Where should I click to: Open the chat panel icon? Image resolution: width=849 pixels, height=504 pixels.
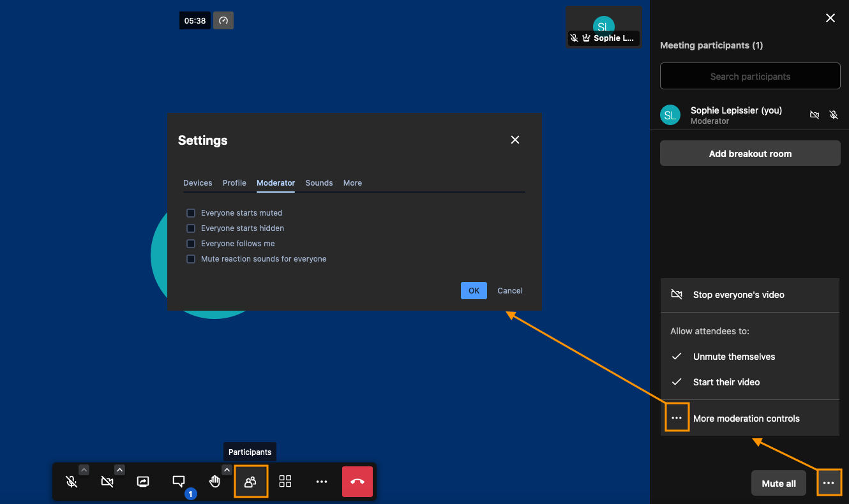179,482
